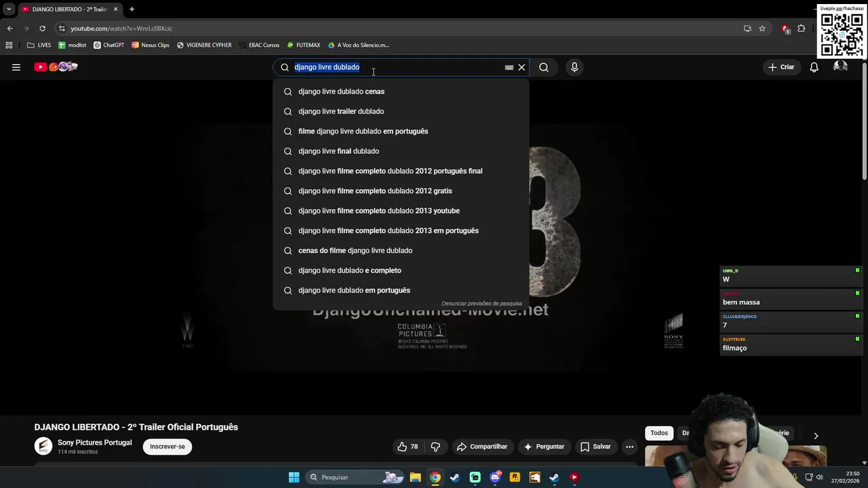Like the video (78 likes)
The image size is (868, 488).
pyautogui.click(x=408, y=447)
